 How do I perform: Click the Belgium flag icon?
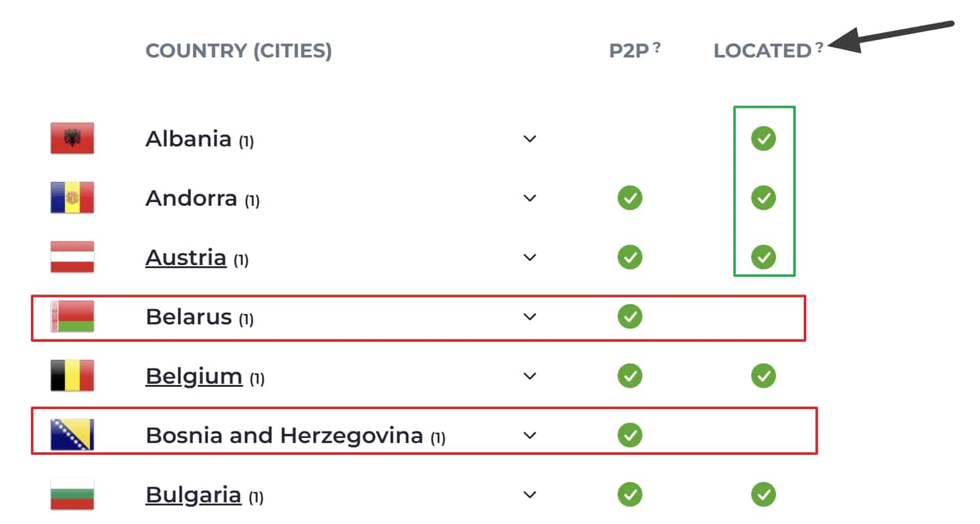click(72, 376)
